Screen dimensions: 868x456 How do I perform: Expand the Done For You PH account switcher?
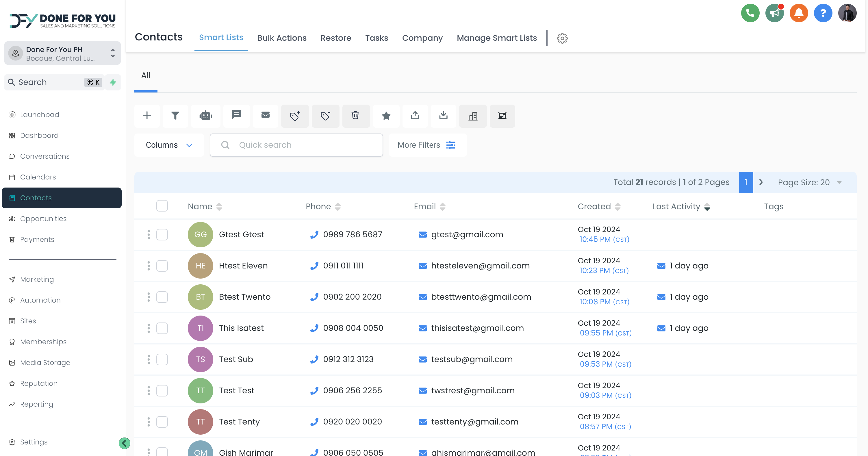coord(62,53)
